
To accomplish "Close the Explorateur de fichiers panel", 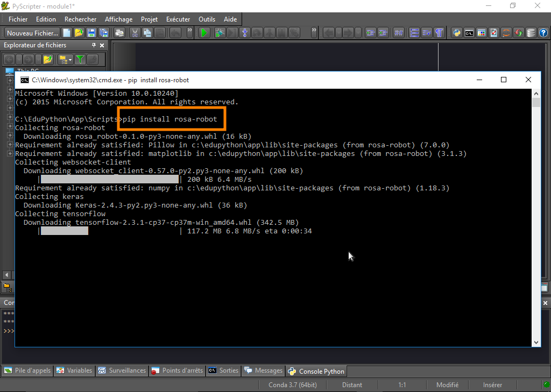I will coord(102,46).
